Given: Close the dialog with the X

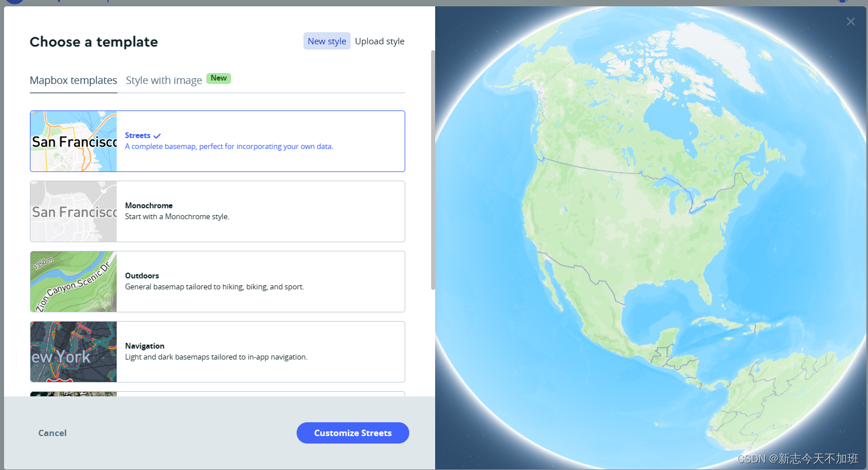Looking at the screenshot, I should click(x=850, y=21).
